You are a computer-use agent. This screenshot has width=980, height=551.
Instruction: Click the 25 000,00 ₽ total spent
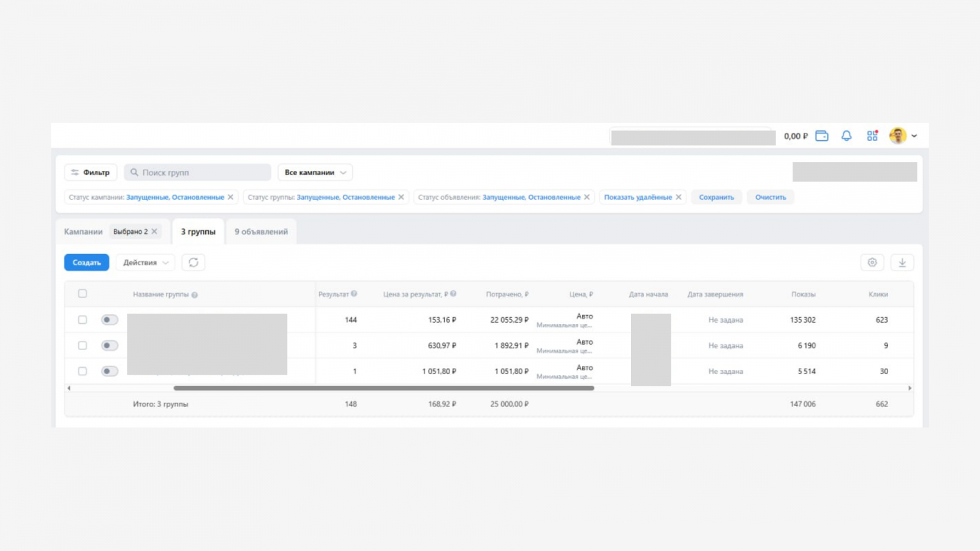(x=509, y=404)
